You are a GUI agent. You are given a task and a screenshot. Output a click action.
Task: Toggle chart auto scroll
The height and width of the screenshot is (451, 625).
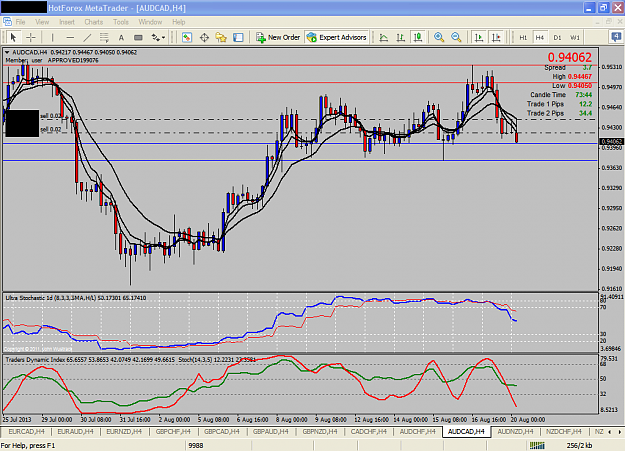pyautogui.click(x=479, y=37)
